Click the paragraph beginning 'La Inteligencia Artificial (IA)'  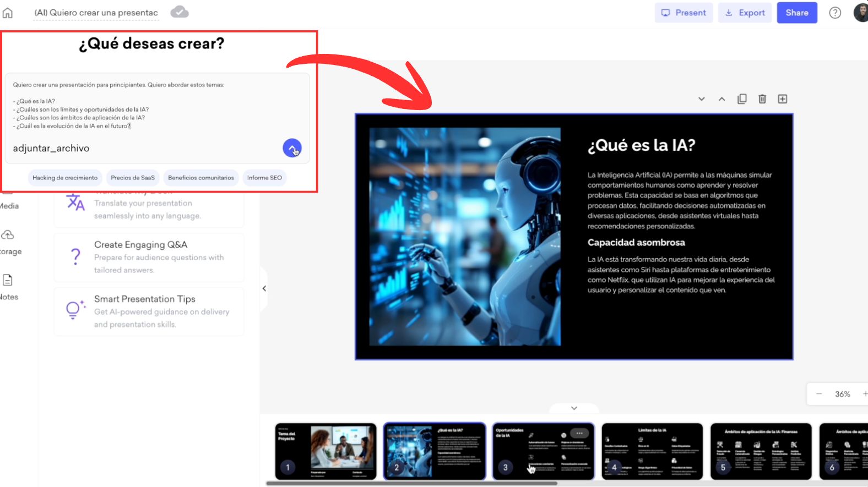click(680, 200)
